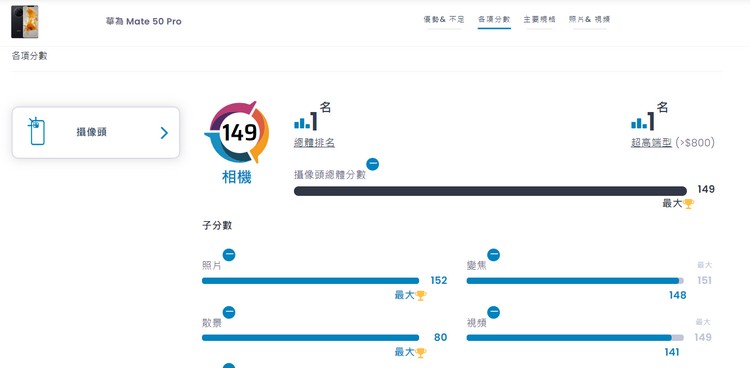
Task: Open the 照片& 視頻 tab
Action: pos(589,20)
